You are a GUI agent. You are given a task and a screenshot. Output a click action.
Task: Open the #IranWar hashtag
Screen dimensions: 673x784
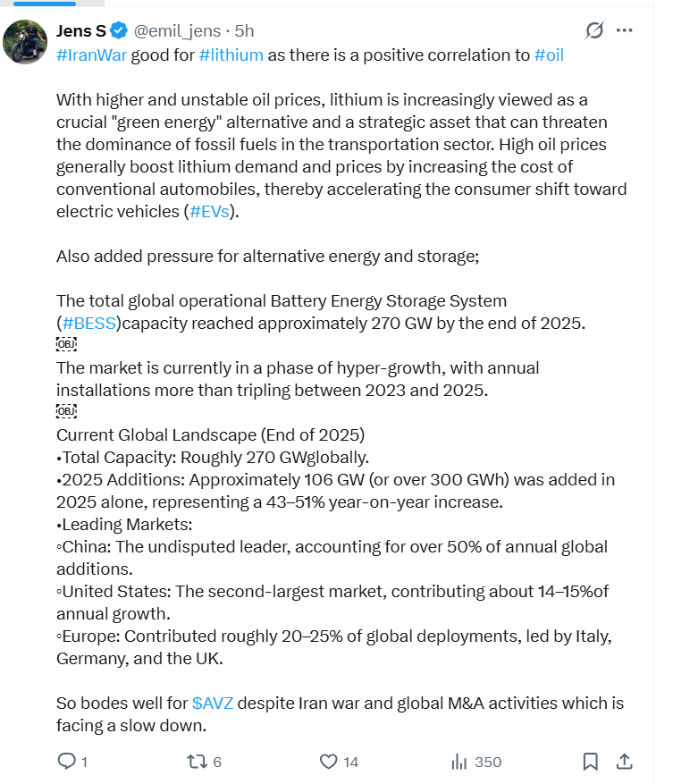pyautogui.click(x=89, y=55)
